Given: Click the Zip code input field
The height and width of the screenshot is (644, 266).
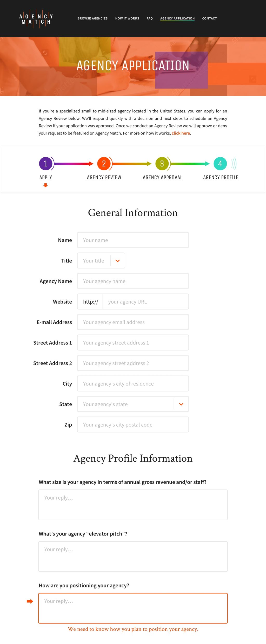Looking at the screenshot, I should click(133, 425).
